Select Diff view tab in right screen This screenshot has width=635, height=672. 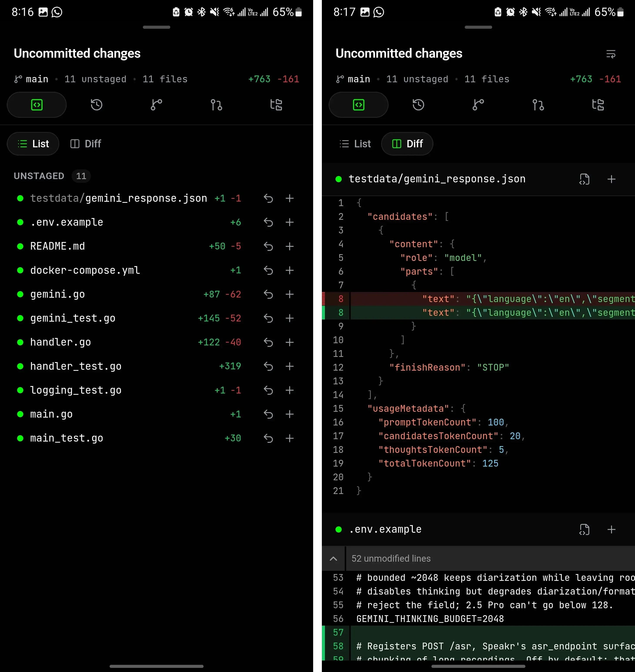click(407, 144)
